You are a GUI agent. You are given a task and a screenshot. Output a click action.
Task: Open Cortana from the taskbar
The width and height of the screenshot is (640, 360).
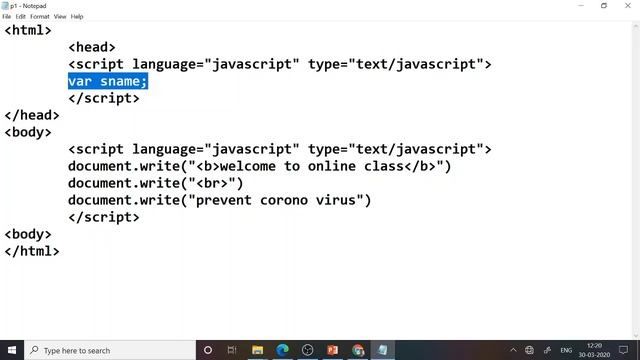[x=208, y=350]
